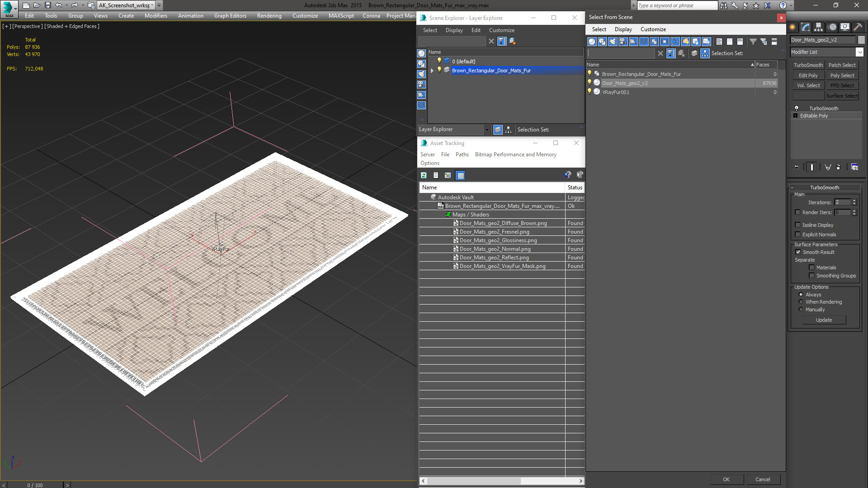Open the Utilities command panel tab
This screenshot has height=488, width=868.
tap(858, 27)
